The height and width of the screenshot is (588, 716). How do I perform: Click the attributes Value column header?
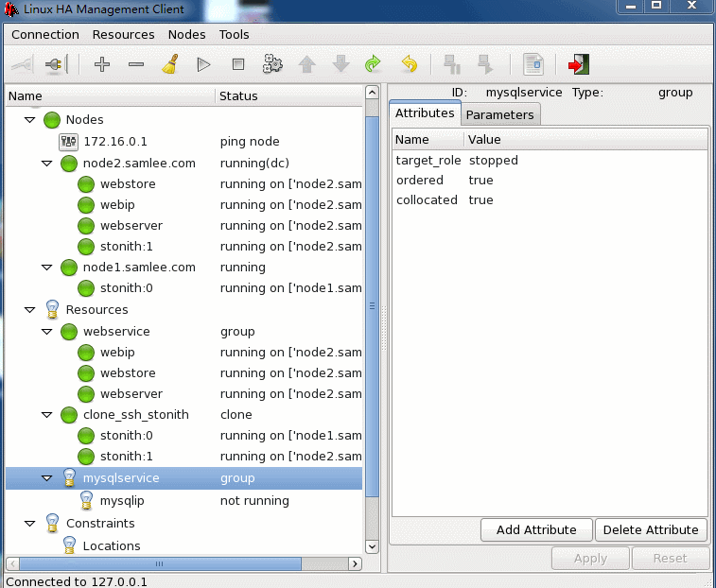[x=586, y=140]
